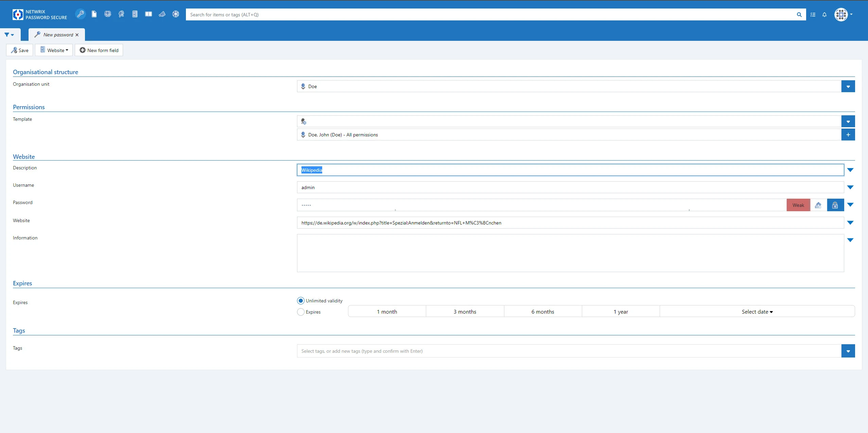Open the Information field options arrow
868x433 pixels.
[850, 240]
